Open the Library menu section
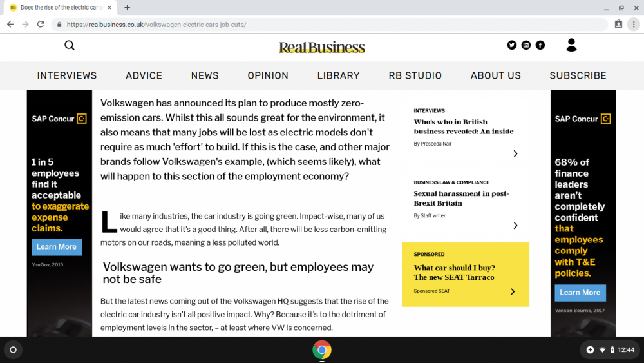 point(339,75)
